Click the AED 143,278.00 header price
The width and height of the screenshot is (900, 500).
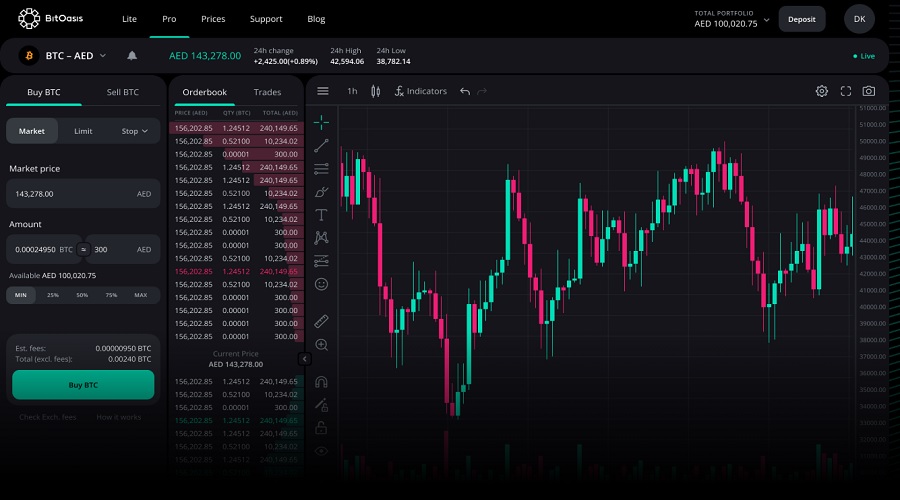coord(205,56)
